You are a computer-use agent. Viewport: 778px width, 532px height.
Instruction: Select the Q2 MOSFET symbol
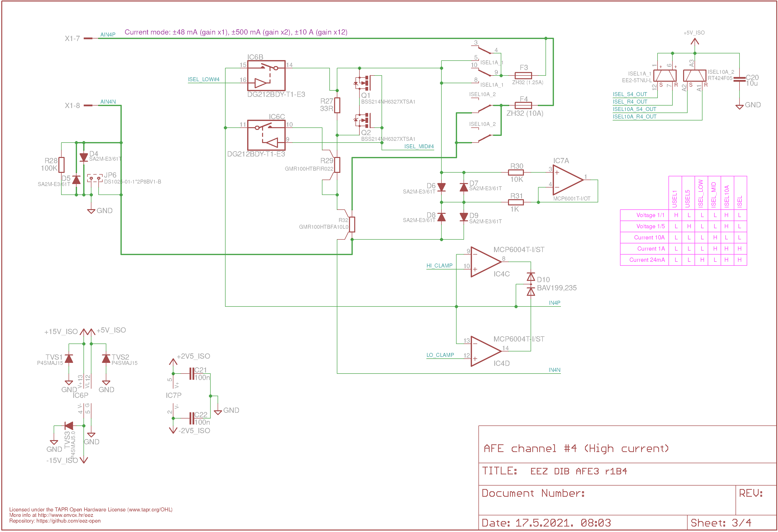pos(363,120)
